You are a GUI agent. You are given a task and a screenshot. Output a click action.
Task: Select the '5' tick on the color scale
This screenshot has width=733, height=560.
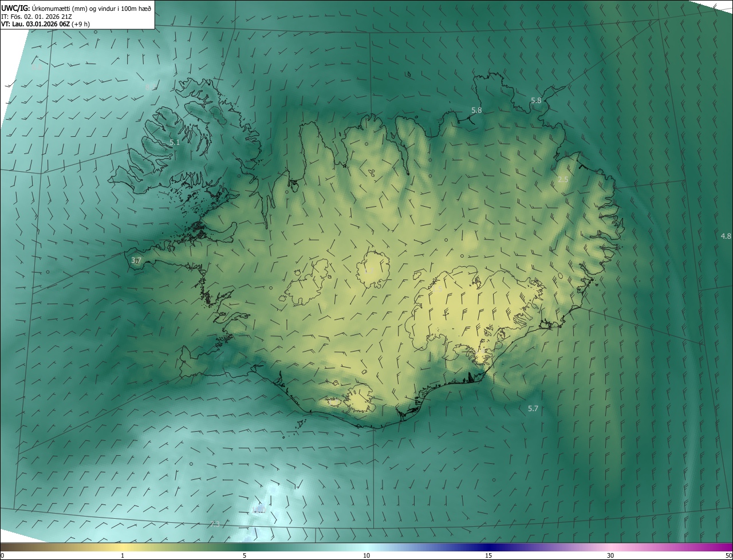click(x=245, y=555)
